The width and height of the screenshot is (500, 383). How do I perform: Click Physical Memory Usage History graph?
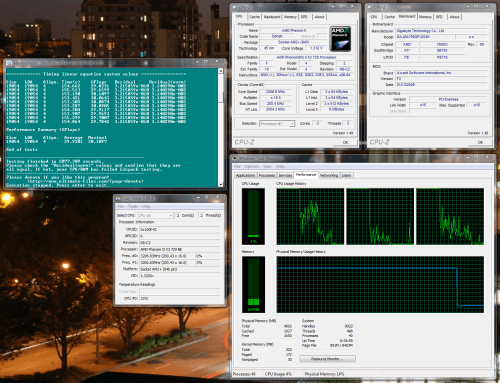[380, 284]
